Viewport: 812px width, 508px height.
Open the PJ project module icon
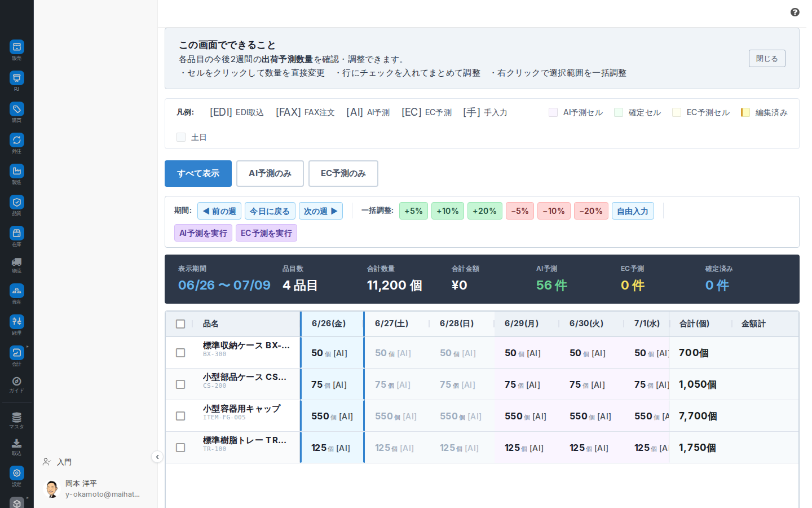[x=17, y=78]
